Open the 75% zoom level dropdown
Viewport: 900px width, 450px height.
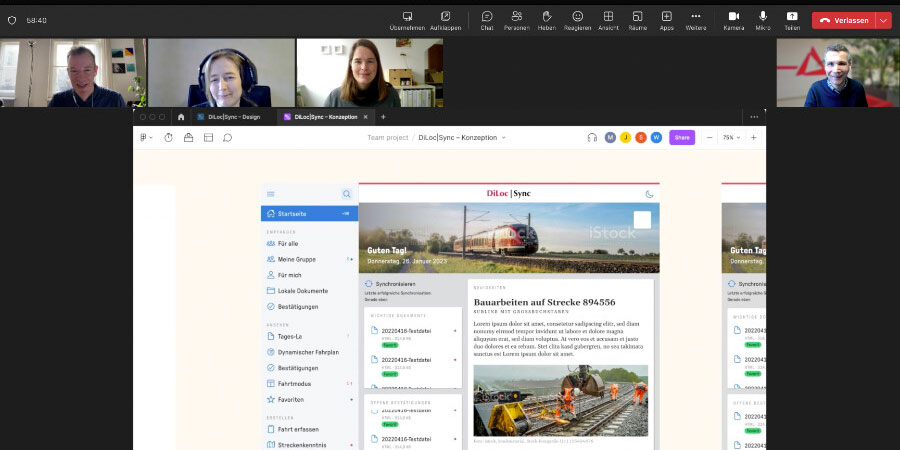[x=731, y=138]
